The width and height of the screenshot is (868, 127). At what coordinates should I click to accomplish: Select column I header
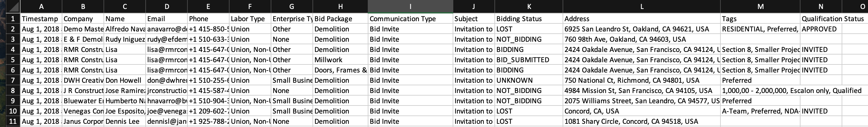410,6
